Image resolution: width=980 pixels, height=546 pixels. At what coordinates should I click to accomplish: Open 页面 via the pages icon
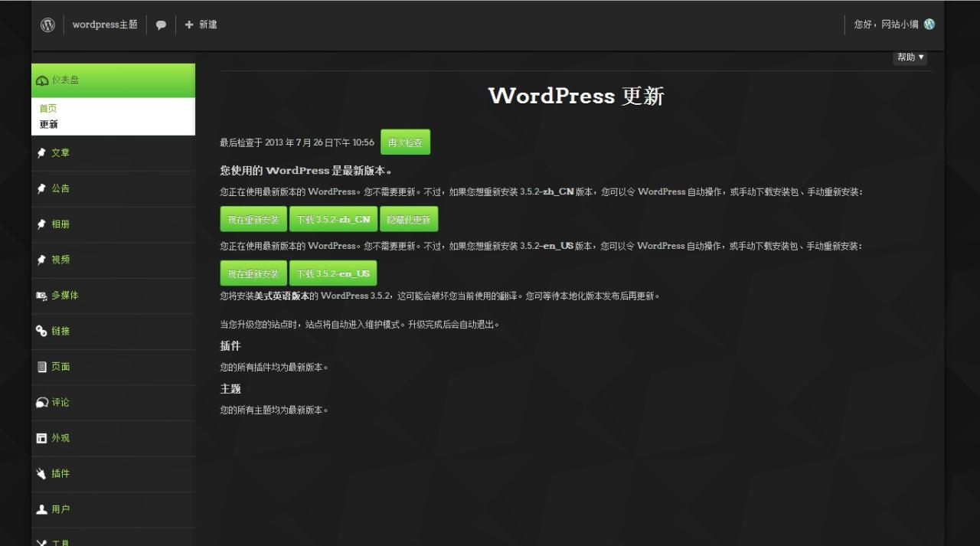[42, 366]
